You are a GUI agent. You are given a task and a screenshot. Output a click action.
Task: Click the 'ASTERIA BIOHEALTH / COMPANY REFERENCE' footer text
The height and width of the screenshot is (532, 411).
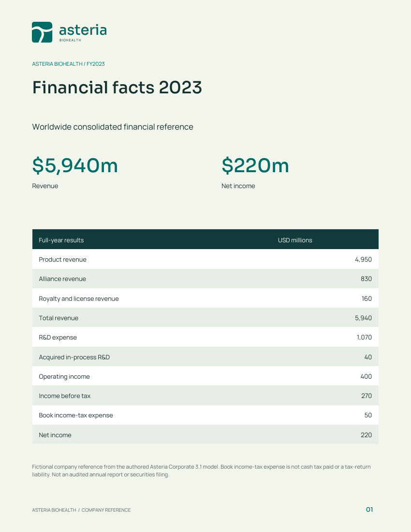[81, 510]
